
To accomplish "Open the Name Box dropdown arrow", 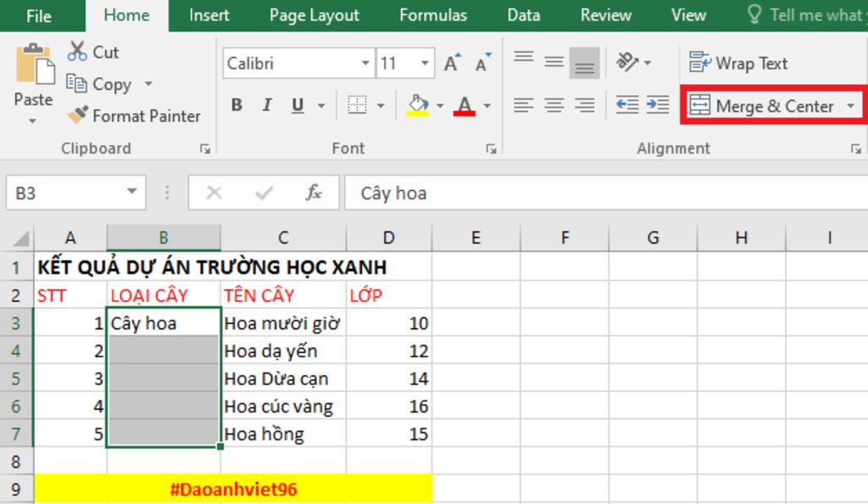I will (131, 192).
